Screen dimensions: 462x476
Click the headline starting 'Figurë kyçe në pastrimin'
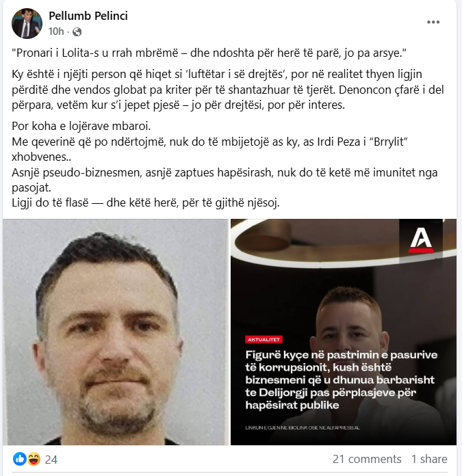click(341, 380)
